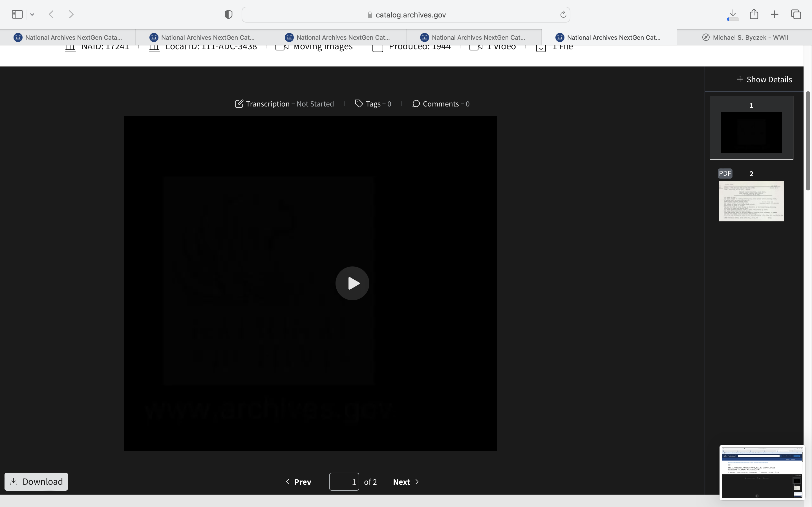Switch to first National Archives tab
This screenshot has width=812, height=507.
coord(68,37)
